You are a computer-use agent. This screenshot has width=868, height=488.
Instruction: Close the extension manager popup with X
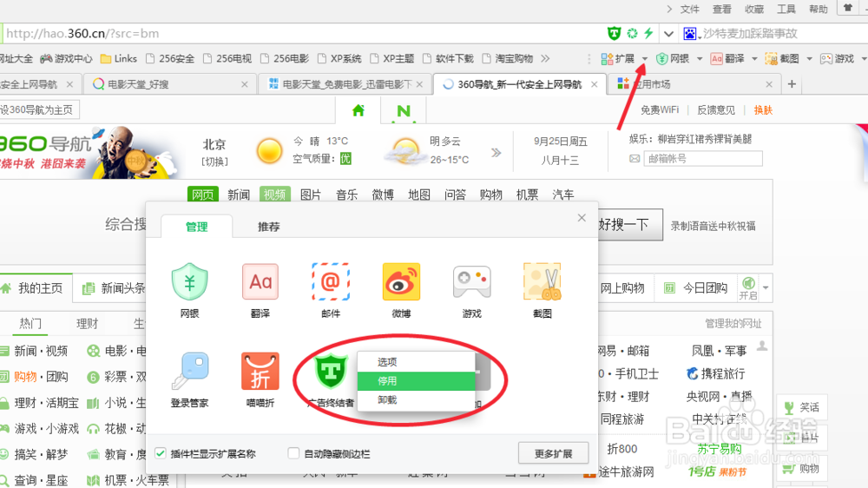click(582, 218)
